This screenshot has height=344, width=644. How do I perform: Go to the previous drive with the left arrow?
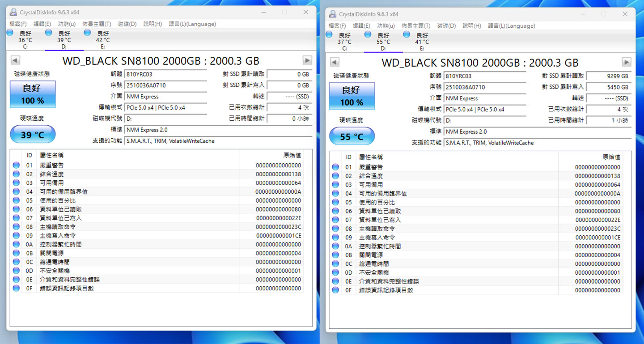click(15, 60)
